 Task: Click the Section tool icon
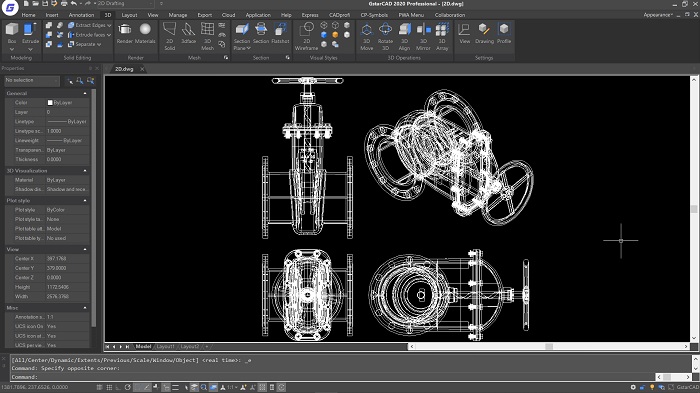click(x=261, y=29)
